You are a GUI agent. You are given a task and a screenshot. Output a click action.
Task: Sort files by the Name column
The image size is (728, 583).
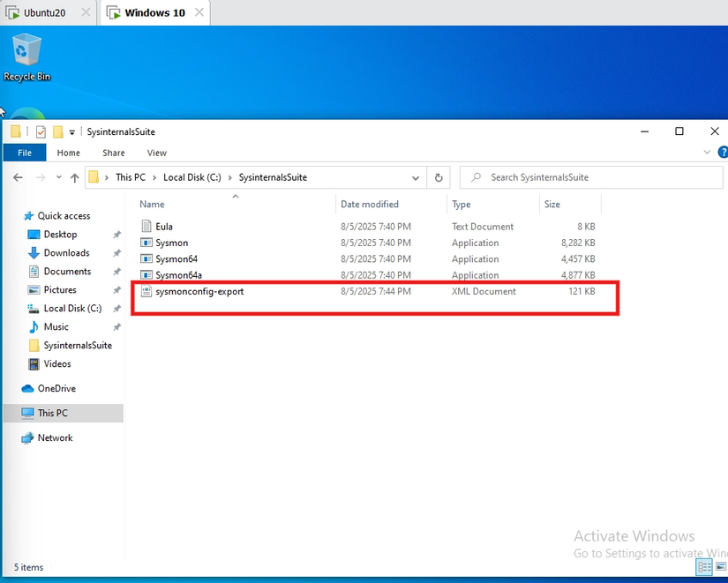click(152, 205)
